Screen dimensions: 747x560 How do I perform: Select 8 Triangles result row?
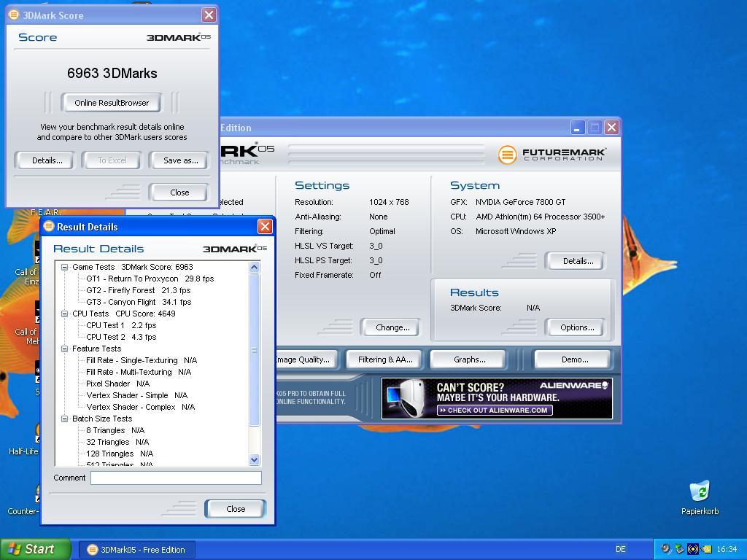point(115,430)
